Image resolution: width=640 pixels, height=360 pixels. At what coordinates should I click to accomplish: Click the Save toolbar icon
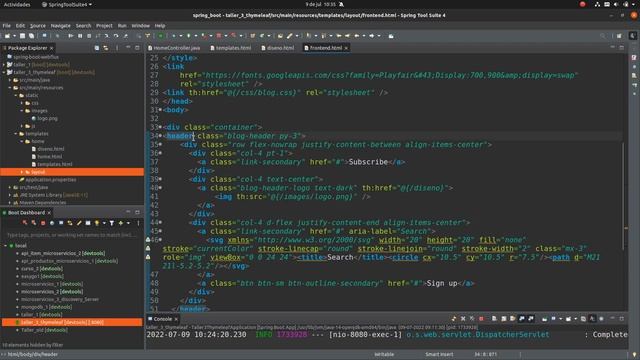22,36
